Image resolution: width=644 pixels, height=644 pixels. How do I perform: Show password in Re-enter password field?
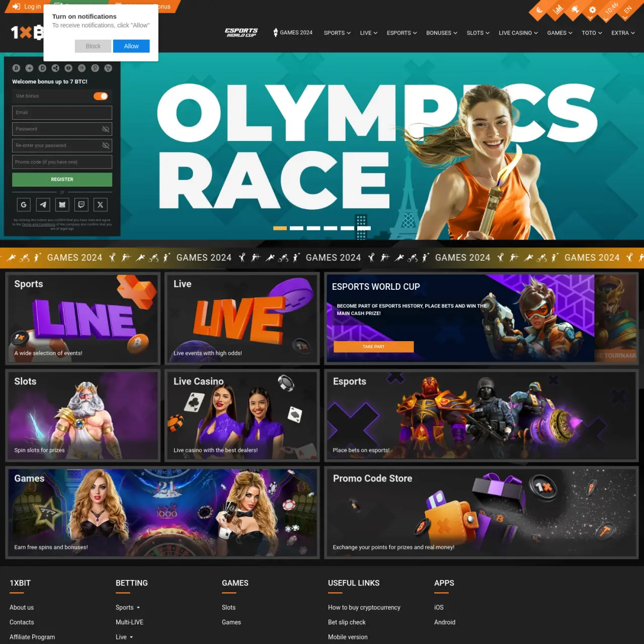pos(106,146)
